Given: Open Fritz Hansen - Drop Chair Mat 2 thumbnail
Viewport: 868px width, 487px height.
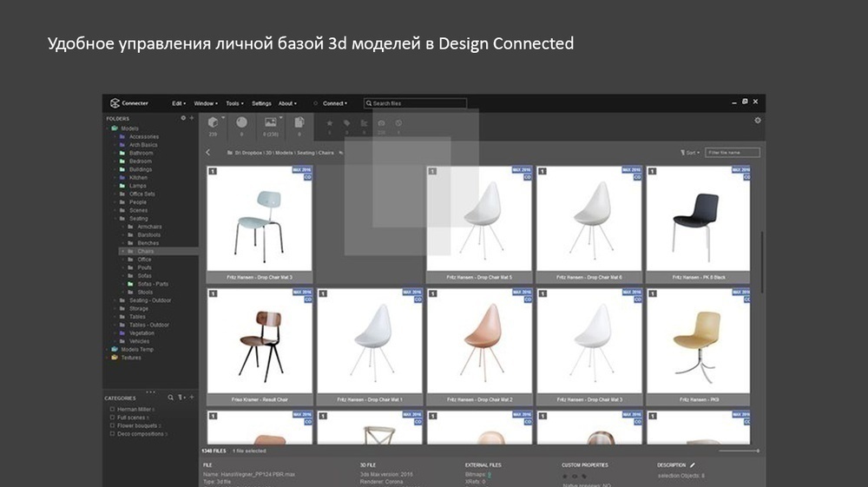Looking at the screenshot, I should coord(479,346).
